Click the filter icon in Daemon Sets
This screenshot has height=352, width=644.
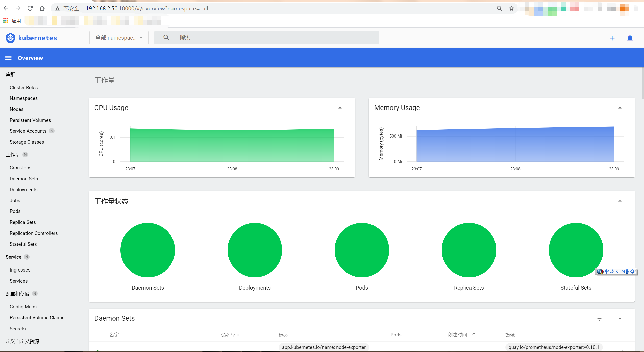[x=599, y=318]
